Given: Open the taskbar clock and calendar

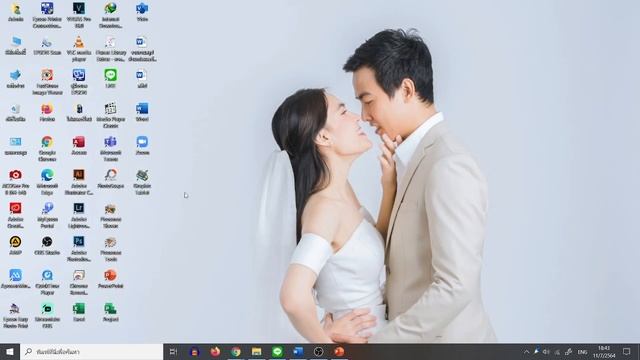Looking at the screenshot, I should 604,352.
